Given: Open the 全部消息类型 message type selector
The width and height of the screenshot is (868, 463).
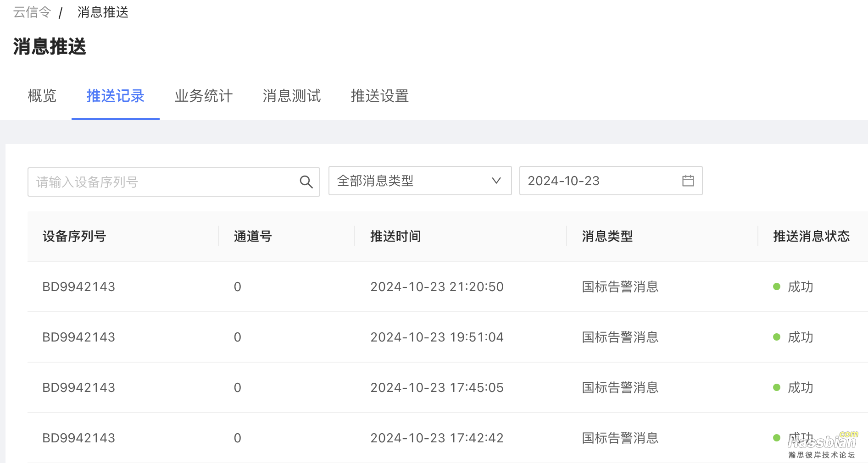Looking at the screenshot, I should point(420,181).
